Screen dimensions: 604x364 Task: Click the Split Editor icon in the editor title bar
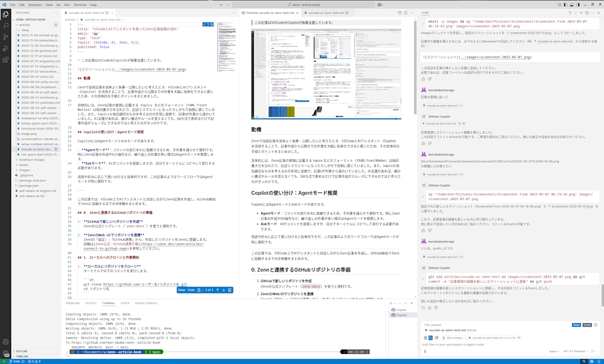click(405, 13)
